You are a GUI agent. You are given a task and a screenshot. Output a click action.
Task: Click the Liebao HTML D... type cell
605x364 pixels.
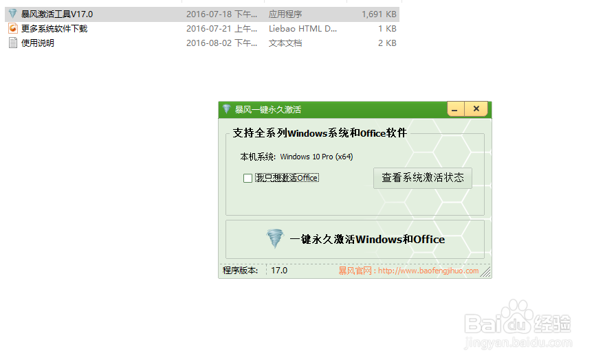click(302, 29)
